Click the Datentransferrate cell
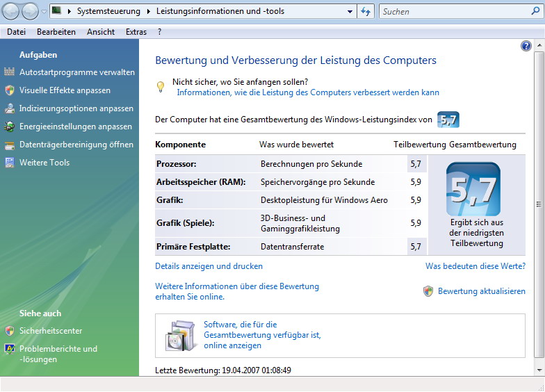This screenshot has width=545, height=392. click(292, 247)
